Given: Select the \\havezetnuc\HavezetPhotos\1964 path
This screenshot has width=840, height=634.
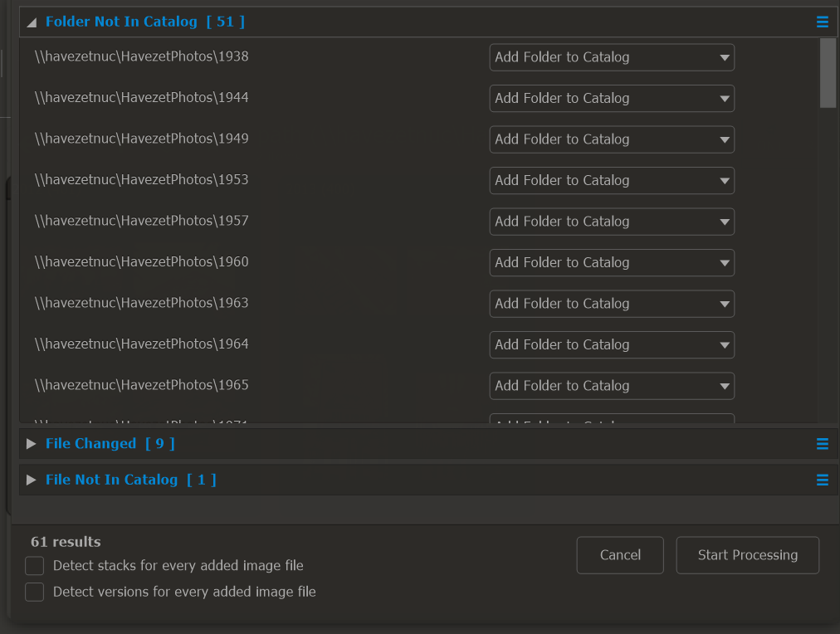Looking at the screenshot, I should [x=141, y=344].
